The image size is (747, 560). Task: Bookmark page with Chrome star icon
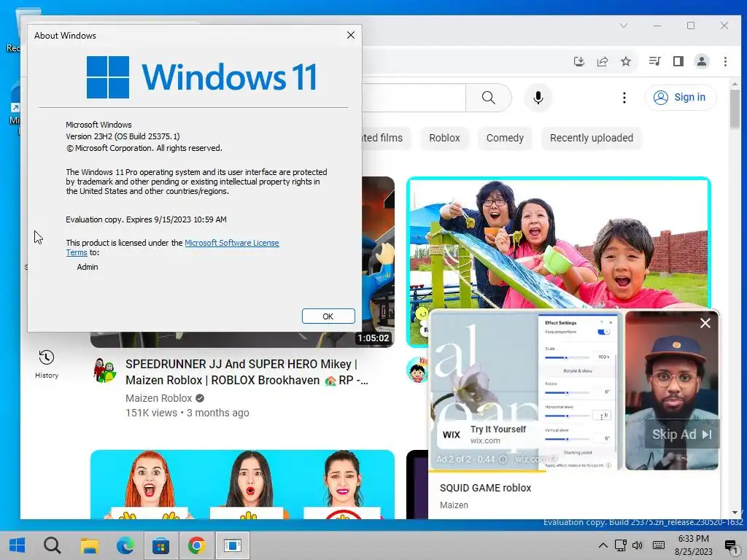(625, 61)
